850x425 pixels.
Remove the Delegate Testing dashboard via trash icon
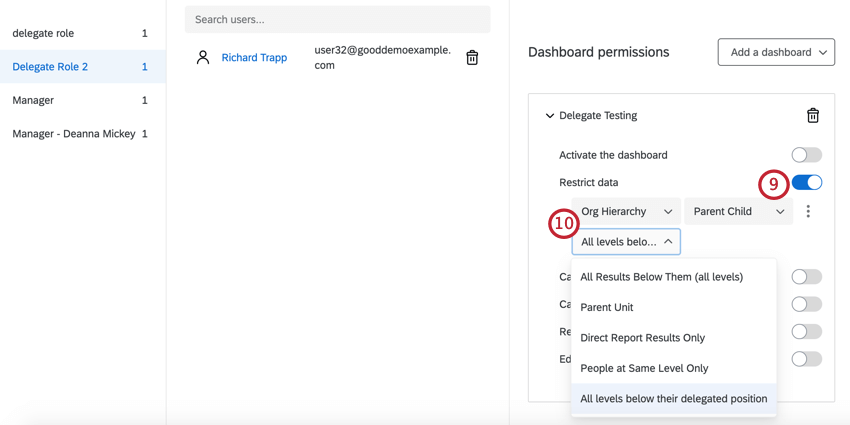[x=812, y=116]
